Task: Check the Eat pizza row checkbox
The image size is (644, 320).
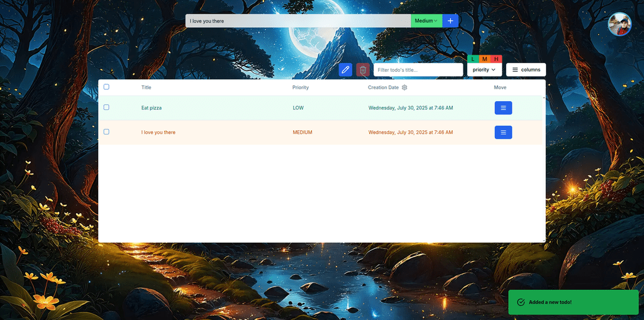Action: pos(106,108)
